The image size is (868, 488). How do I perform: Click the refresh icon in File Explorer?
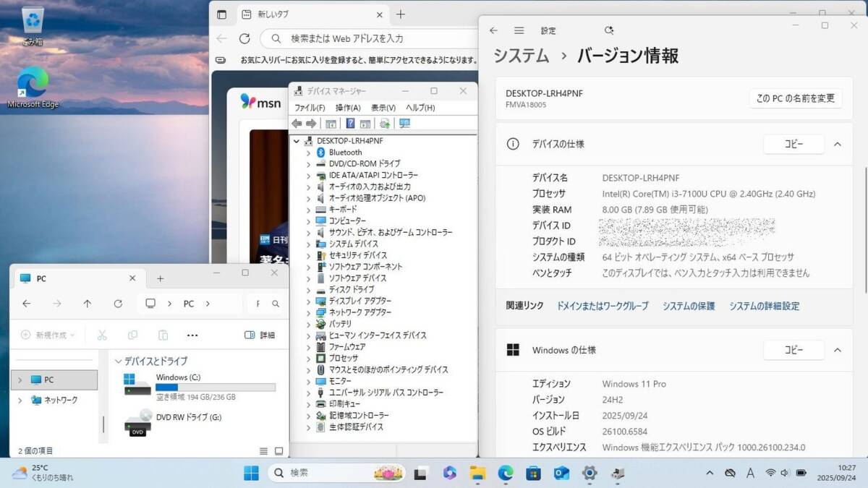pos(118,304)
